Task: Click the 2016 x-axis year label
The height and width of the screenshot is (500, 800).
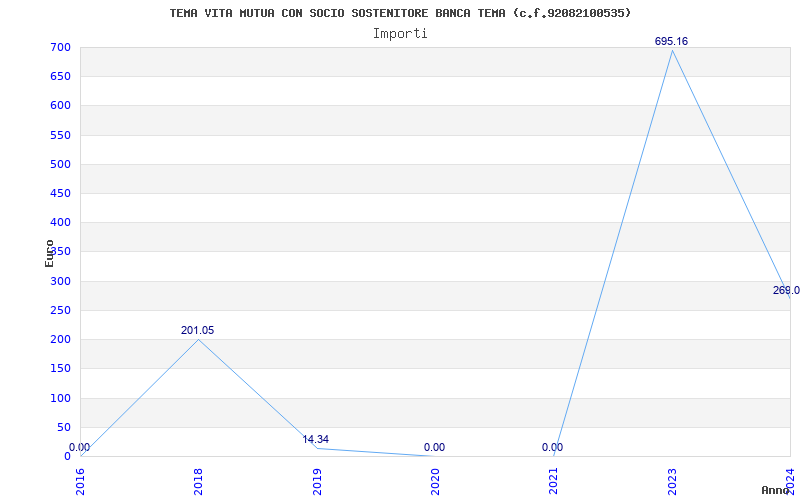Action: [80, 482]
